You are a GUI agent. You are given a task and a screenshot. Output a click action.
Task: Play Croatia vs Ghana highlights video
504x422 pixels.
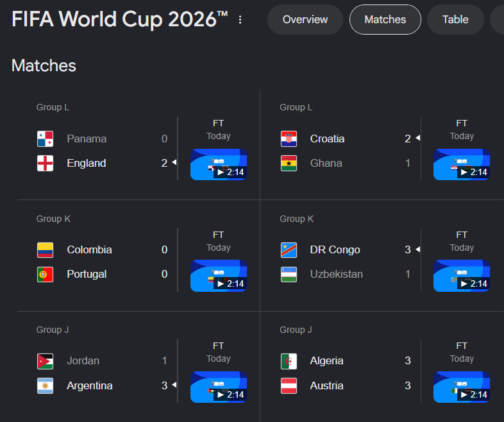click(462, 164)
